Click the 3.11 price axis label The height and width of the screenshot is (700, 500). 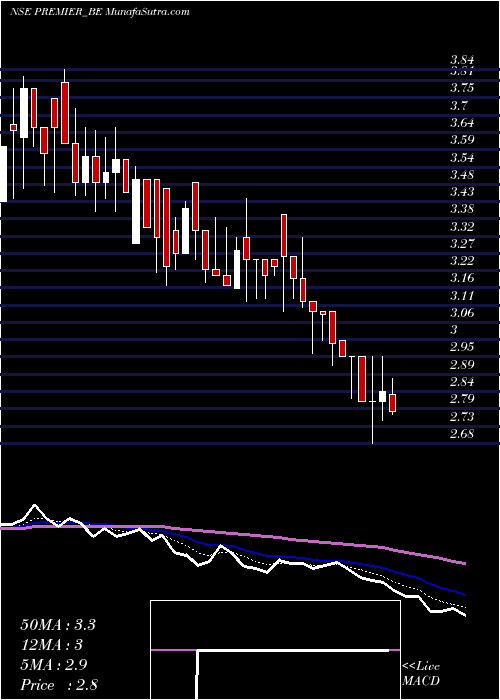pos(462,295)
